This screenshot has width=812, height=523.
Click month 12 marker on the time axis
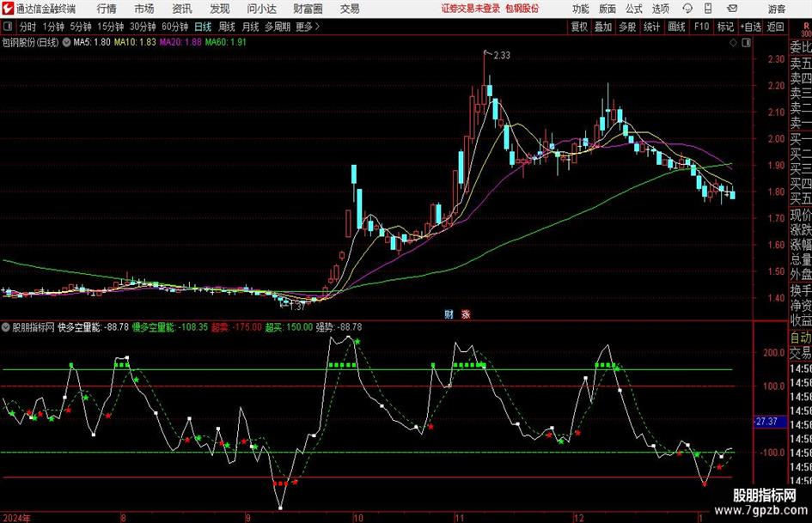click(578, 518)
